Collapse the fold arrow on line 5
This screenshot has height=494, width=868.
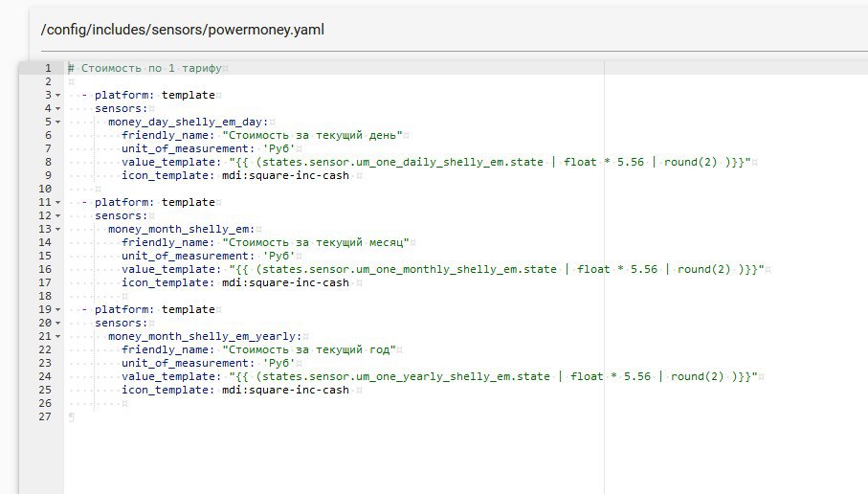57,122
